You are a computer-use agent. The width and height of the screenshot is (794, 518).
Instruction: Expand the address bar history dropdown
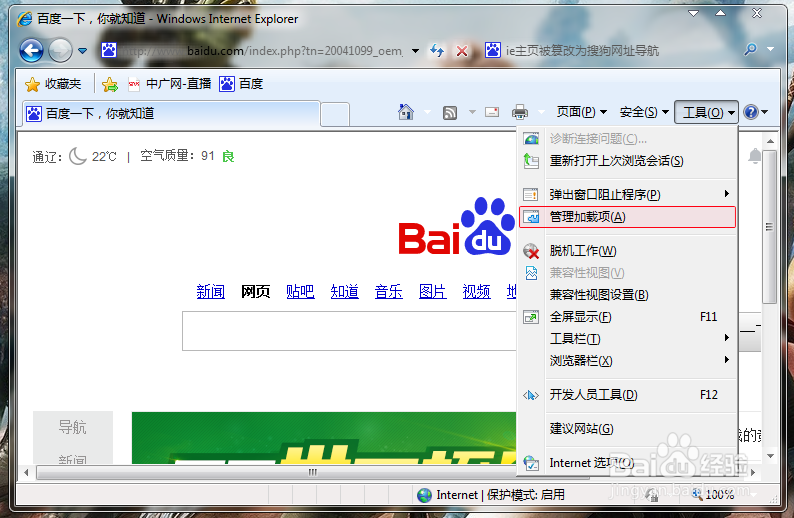point(415,51)
